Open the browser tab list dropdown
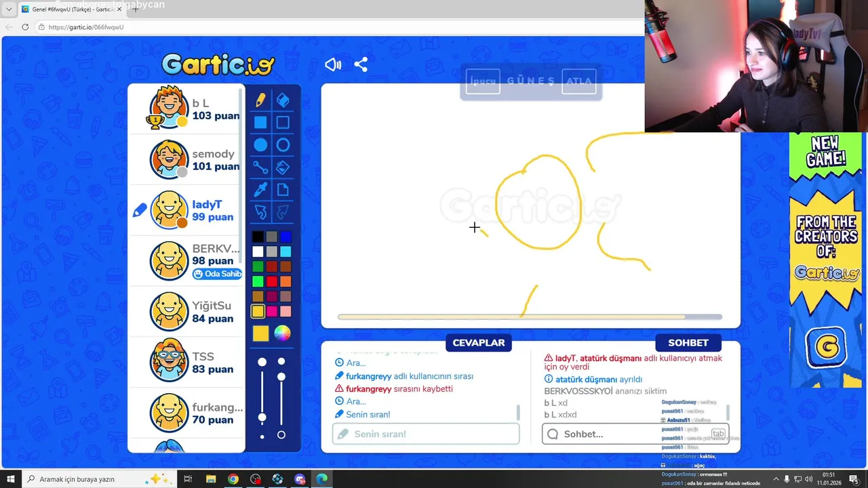868x488 pixels. [9, 9]
